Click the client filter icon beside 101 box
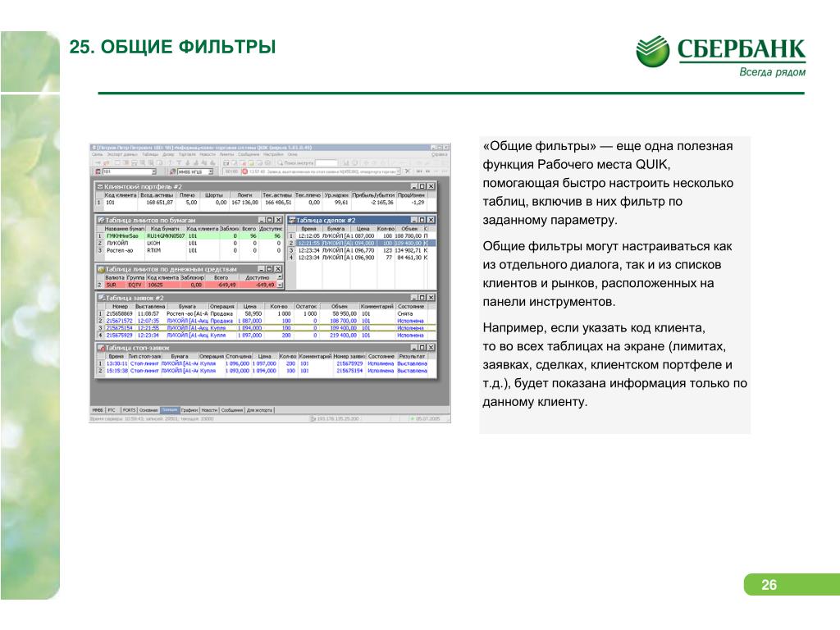This screenshot has height=630, width=840. (x=98, y=171)
